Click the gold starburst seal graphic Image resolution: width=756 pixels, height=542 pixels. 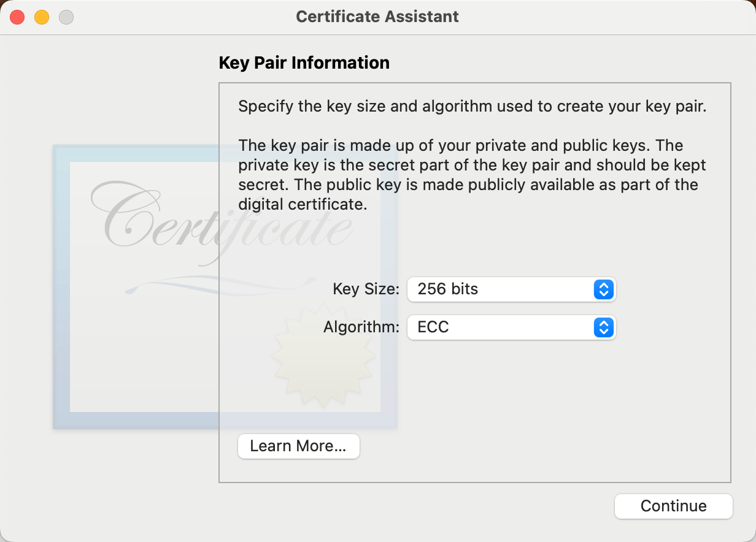point(323,359)
